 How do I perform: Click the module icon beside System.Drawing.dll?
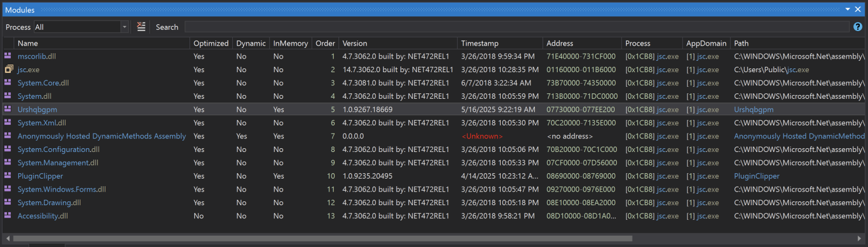[8, 202]
